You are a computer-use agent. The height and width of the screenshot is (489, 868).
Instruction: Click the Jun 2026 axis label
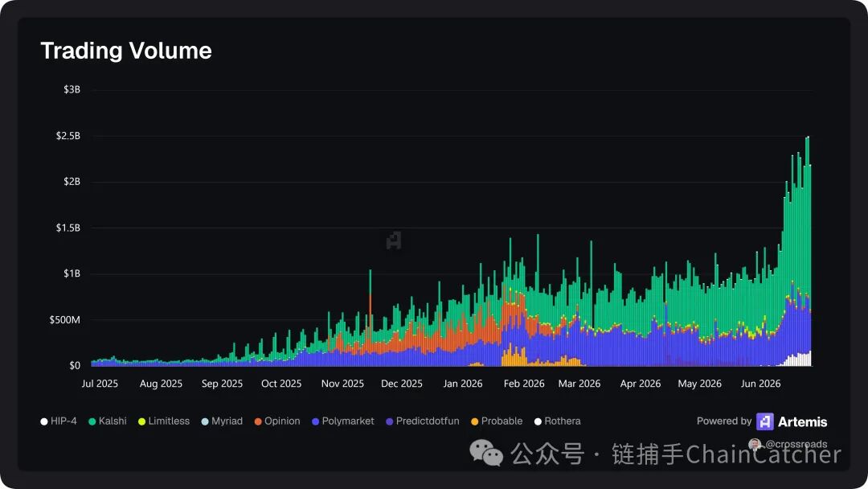pyautogui.click(x=760, y=384)
